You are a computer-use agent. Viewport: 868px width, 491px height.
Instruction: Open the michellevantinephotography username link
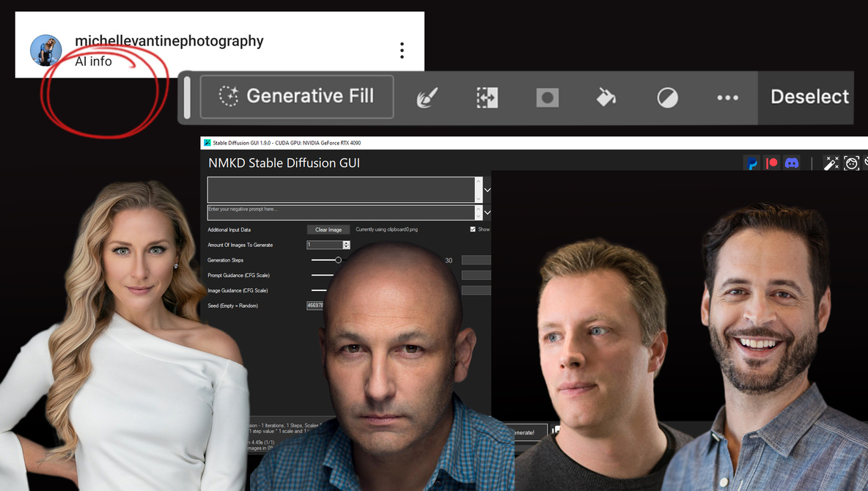click(x=169, y=41)
